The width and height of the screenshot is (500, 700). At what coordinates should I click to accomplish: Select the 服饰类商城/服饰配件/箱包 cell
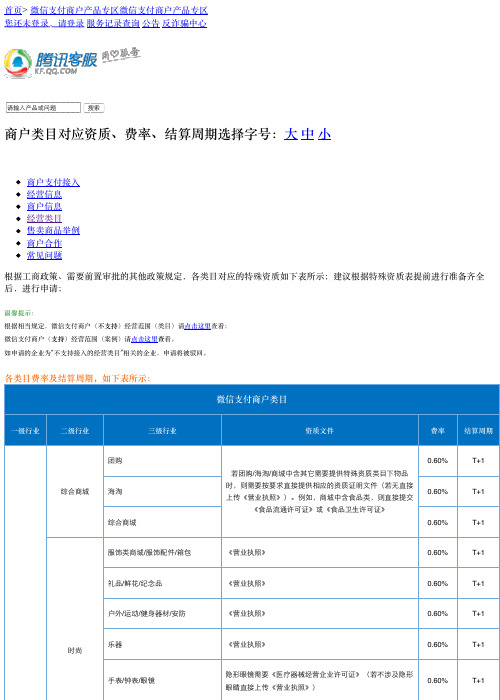click(162, 553)
